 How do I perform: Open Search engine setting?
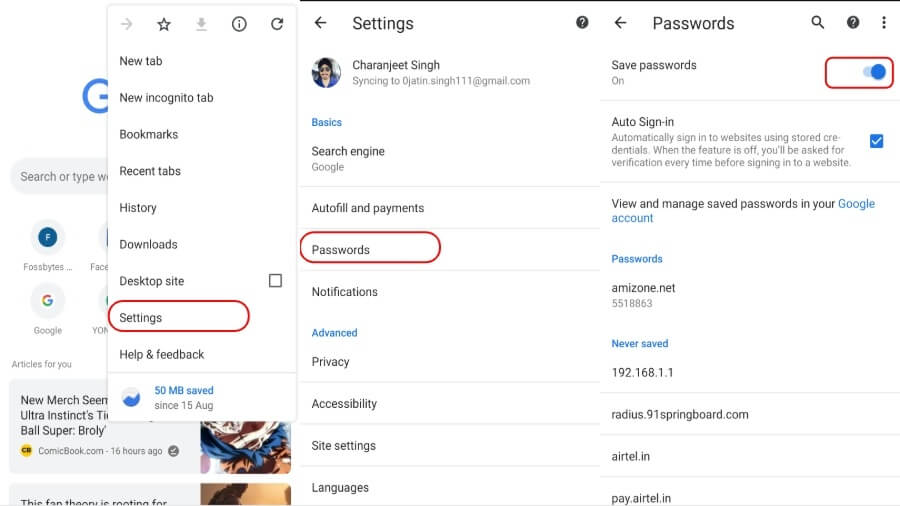[x=348, y=158]
